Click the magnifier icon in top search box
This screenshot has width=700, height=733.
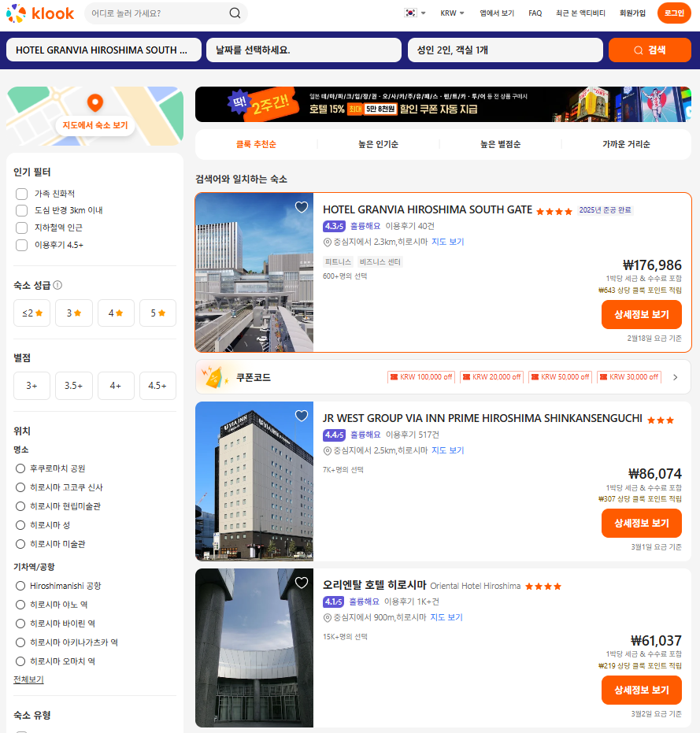pos(235,13)
